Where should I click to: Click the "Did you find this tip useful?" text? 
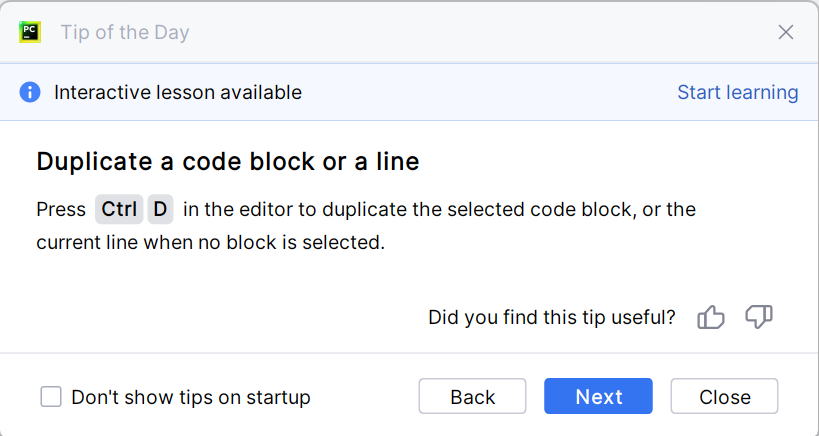pyautogui.click(x=551, y=318)
